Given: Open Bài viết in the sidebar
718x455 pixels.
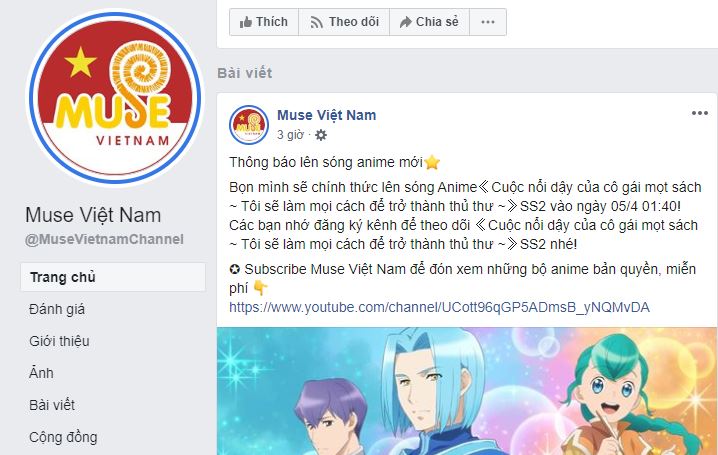Looking at the screenshot, I should coord(52,405).
